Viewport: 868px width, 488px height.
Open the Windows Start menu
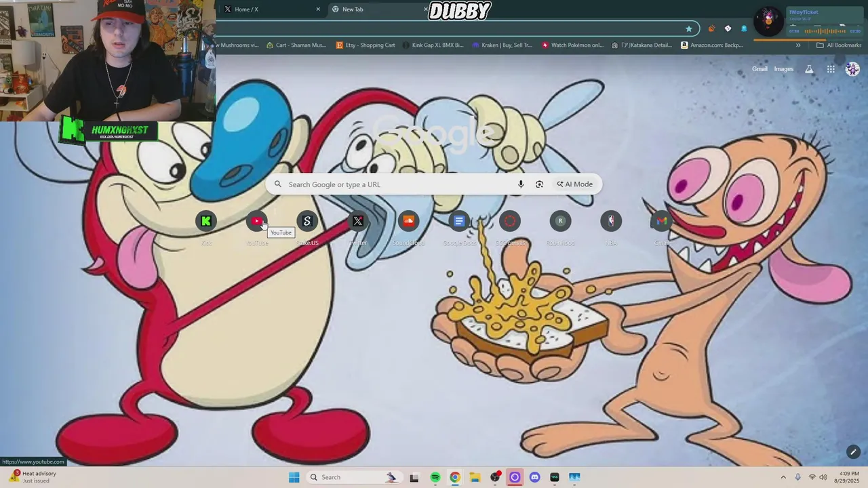294,477
